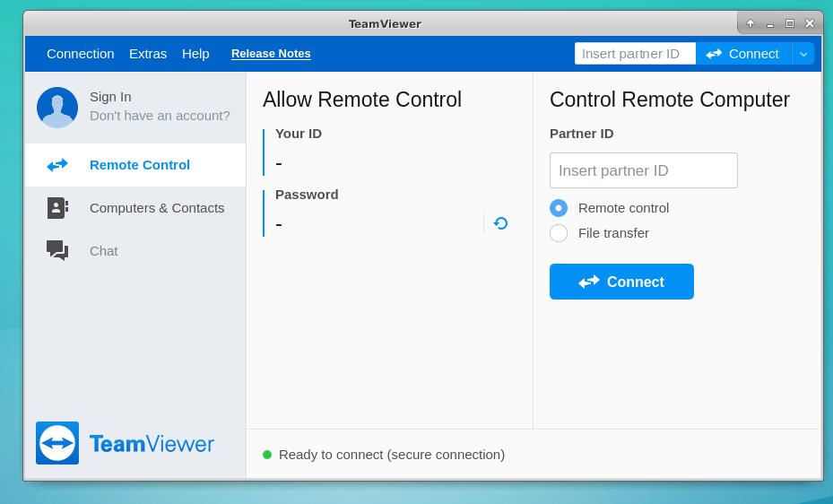Click the Remote Control arrows icon in sidebar
The width and height of the screenshot is (833, 504).
[57, 165]
